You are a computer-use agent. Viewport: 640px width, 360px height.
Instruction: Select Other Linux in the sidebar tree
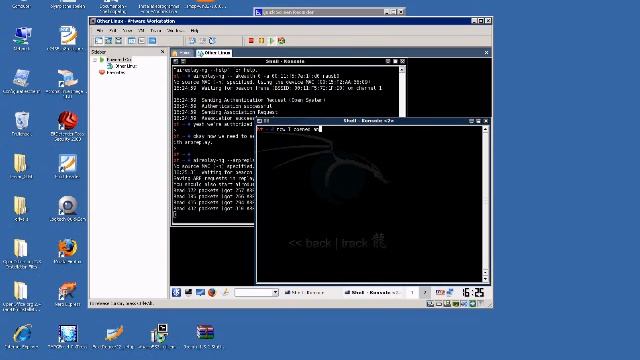point(126,66)
